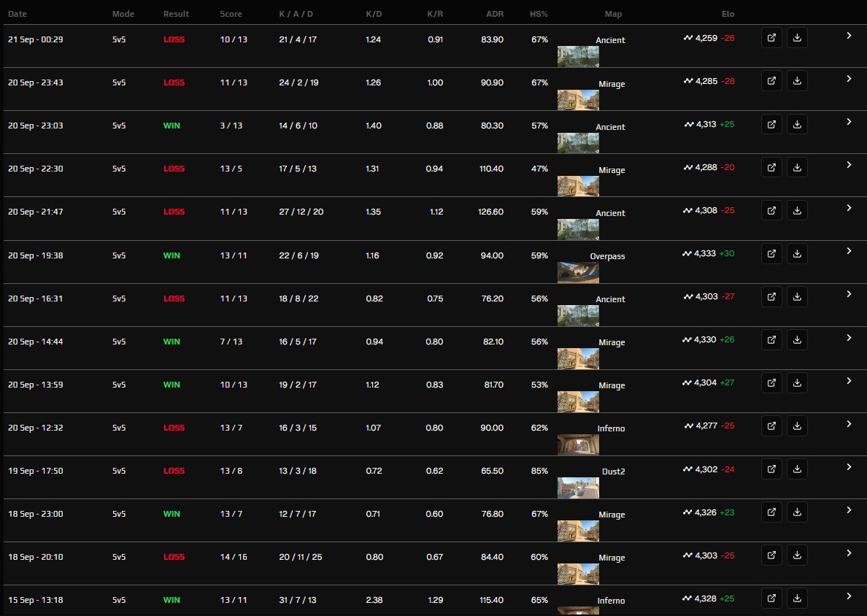Viewport: 867px width, 616px height.
Task: Open external link for 21 Sep 00:29 match
Action: (771, 38)
